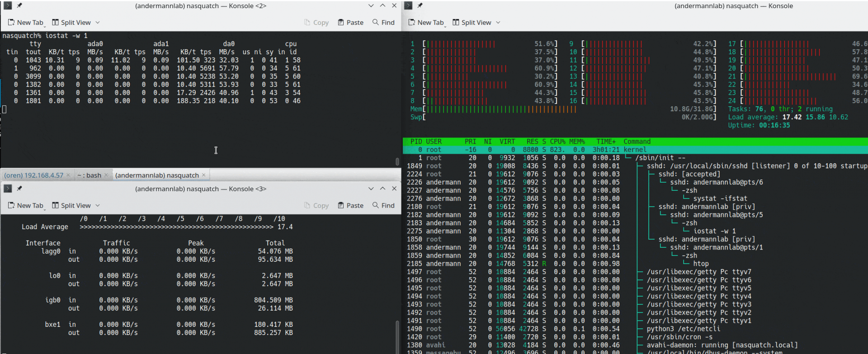The width and height of the screenshot is (868, 354).
Task: Select the /sbin/init process row in htop
Action: point(635,158)
